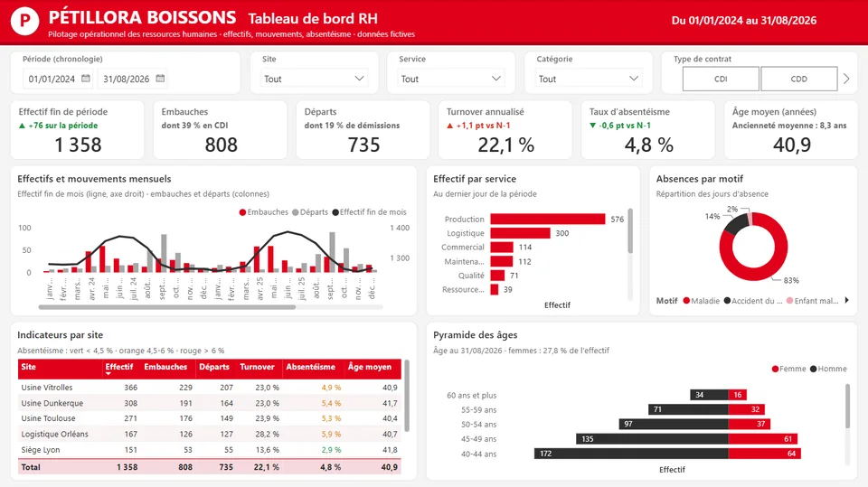The height and width of the screenshot is (487, 868).
Task: Click the 2,9 % absentéisme value
Action: (331, 450)
